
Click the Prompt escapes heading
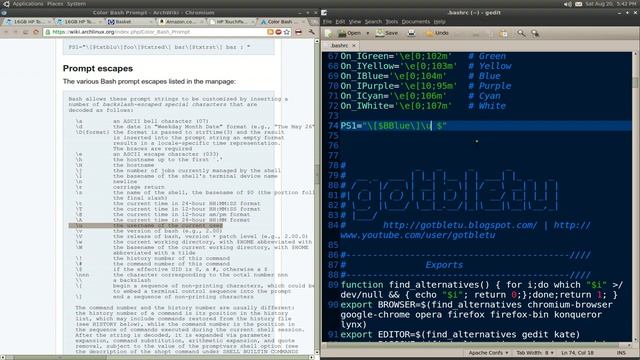(98, 69)
